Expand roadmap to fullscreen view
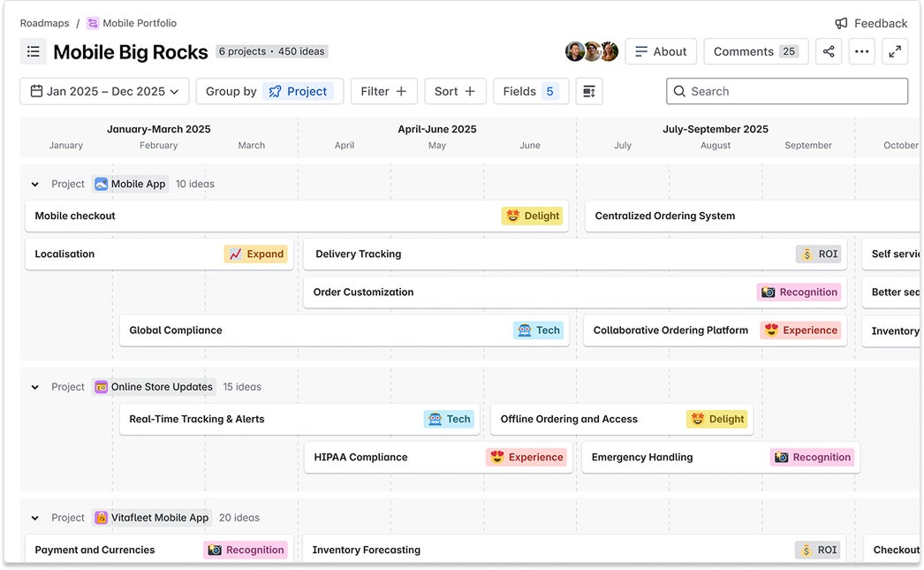The width and height of the screenshot is (924, 570). 895,51
